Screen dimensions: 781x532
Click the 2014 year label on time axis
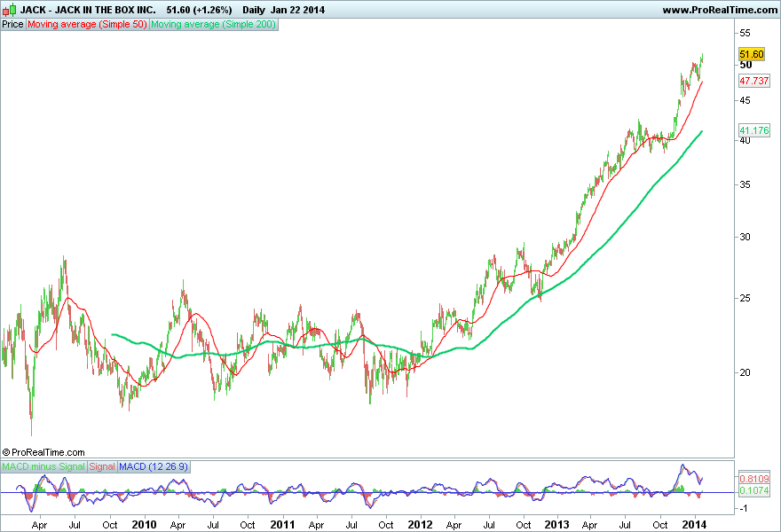coord(694,525)
